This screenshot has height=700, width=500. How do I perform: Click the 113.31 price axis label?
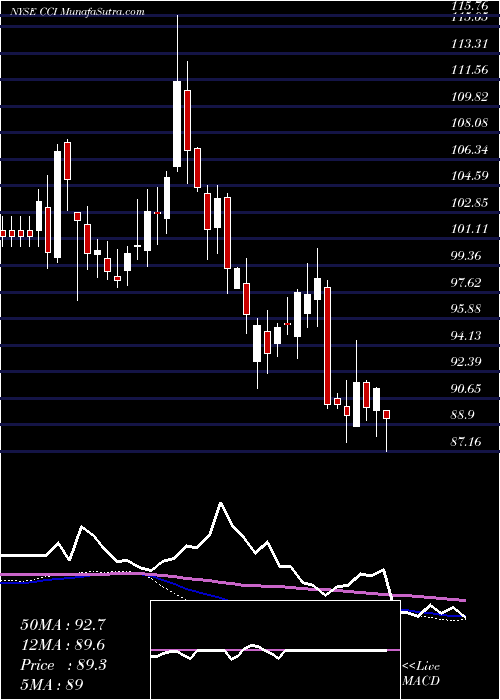coord(468,44)
